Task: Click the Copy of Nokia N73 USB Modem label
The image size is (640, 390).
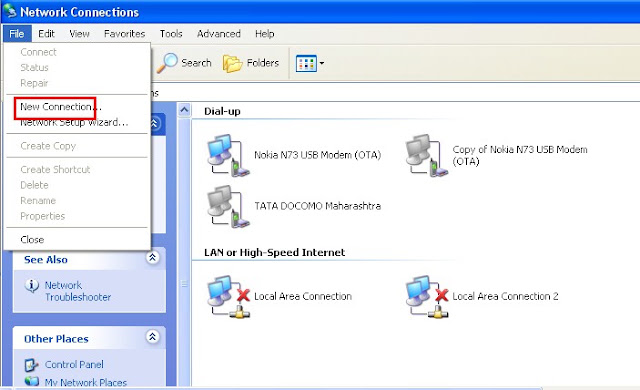Action: [520, 155]
